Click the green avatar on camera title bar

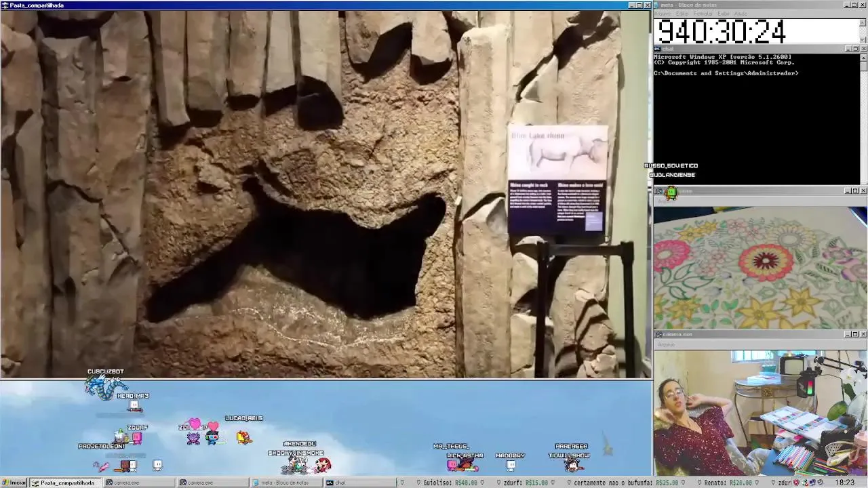pos(671,192)
